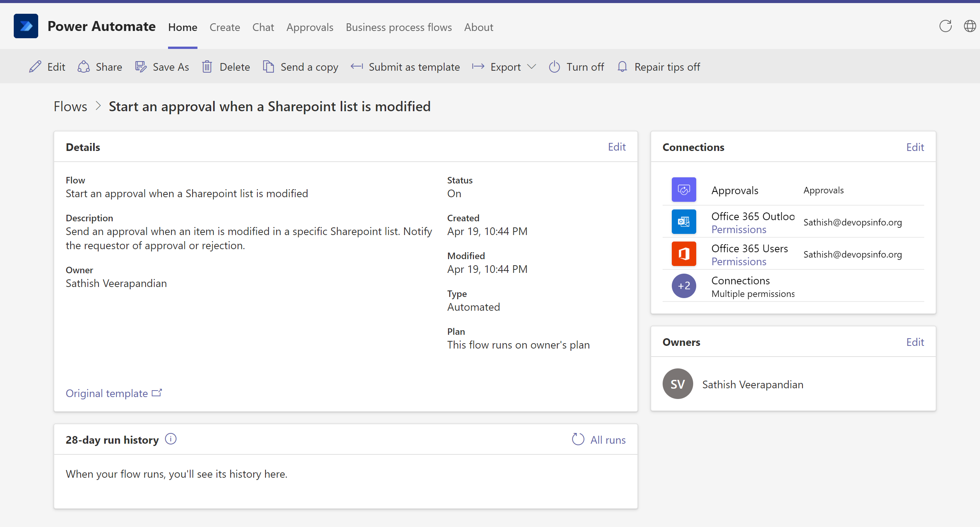This screenshot has height=527, width=980.
Task: Open Business process flows tab
Action: click(399, 27)
